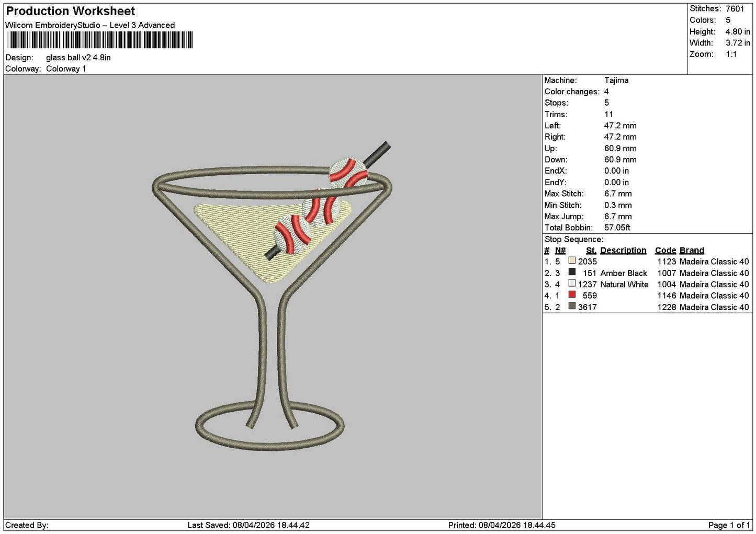Screen dimensions: 756x534
Task: Click thread code 1007 in the stop sequence
Action: [x=667, y=273]
